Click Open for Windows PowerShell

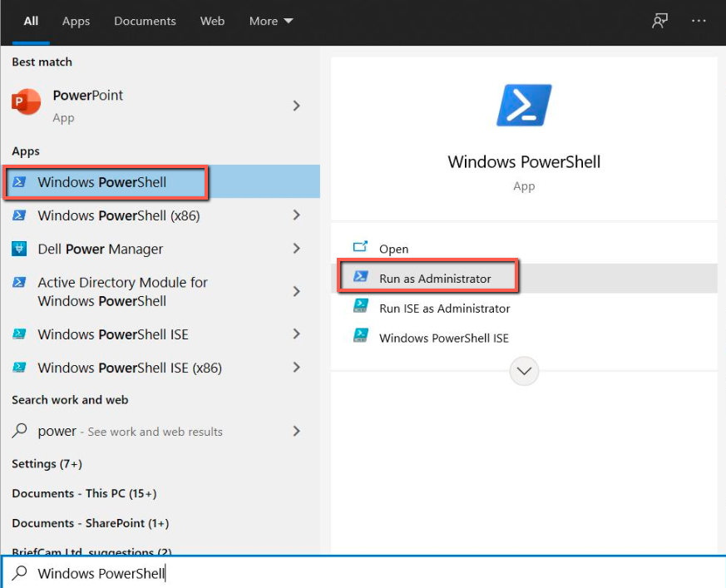tap(393, 249)
